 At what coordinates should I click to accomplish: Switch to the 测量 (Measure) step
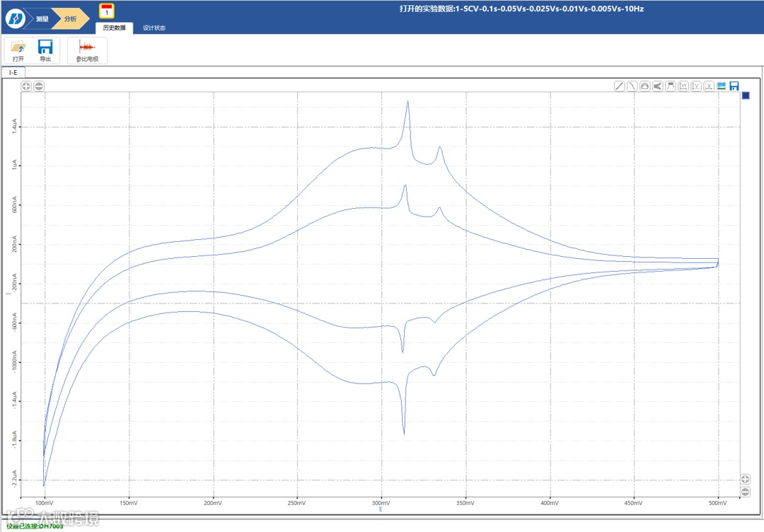pyautogui.click(x=42, y=18)
